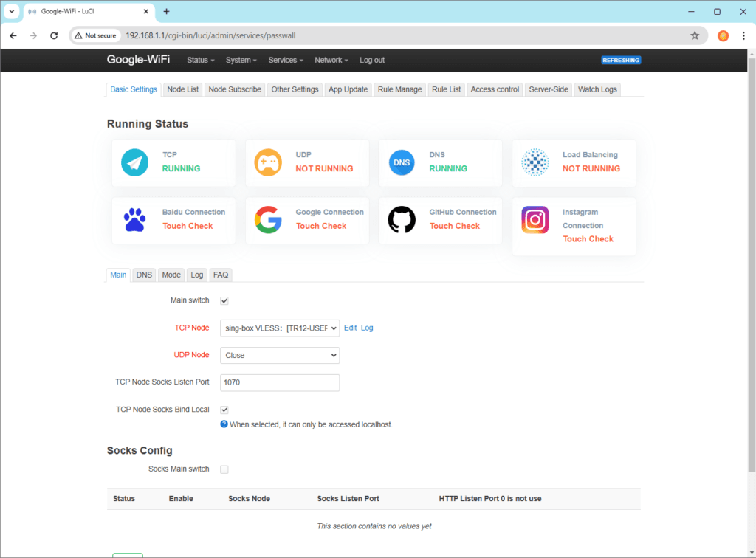756x558 pixels.
Task: Click the TCP paper plane status icon
Action: [x=134, y=162]
